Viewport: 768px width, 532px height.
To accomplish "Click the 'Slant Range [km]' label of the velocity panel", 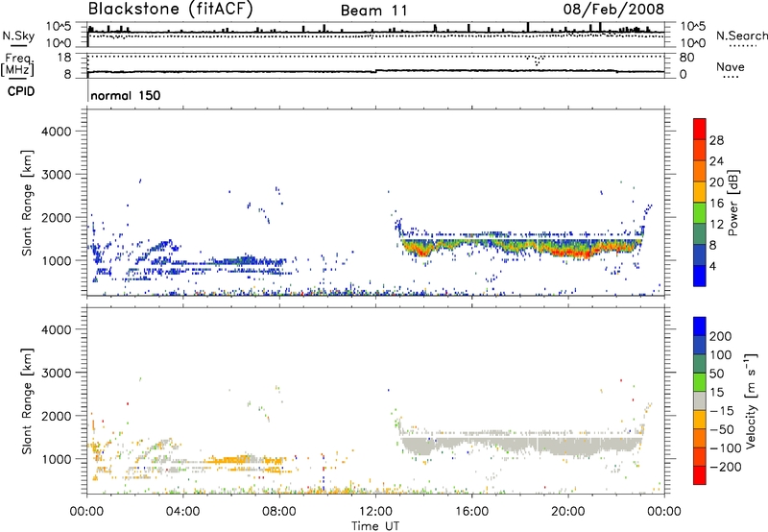I will coord(27,400).
